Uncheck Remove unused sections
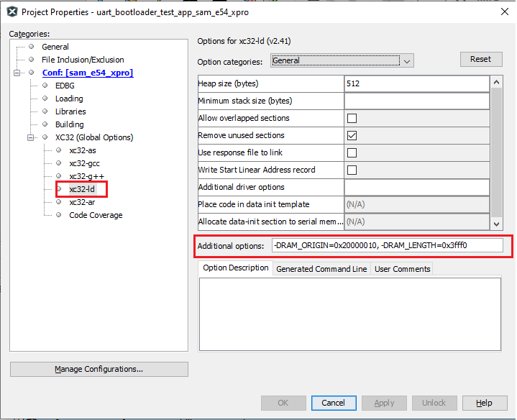 pyautogui.click(x=352, y=135)
